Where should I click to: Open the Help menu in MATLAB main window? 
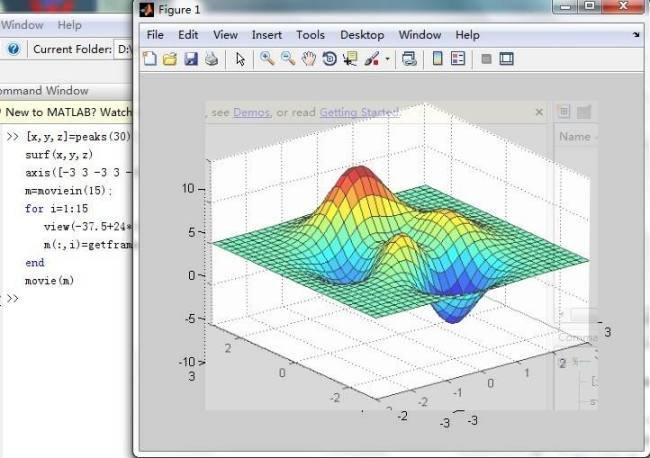click(x=69, y=25)
